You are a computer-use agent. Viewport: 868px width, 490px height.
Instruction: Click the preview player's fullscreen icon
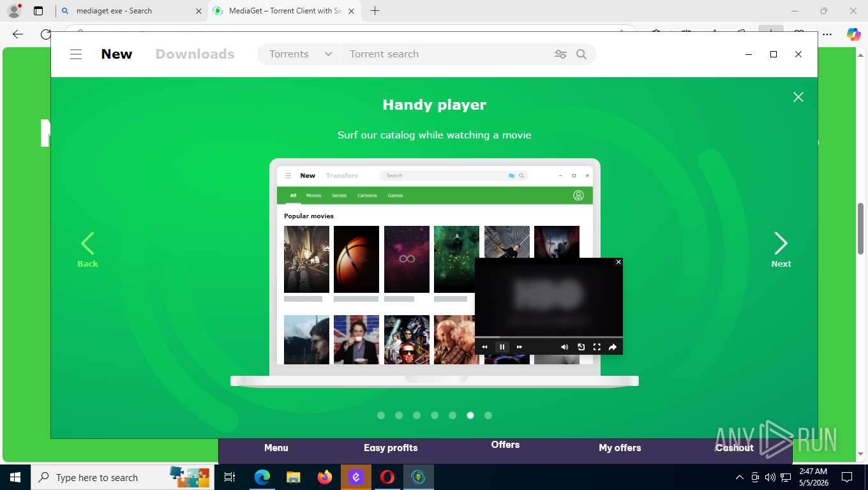[x=597, y=347]
